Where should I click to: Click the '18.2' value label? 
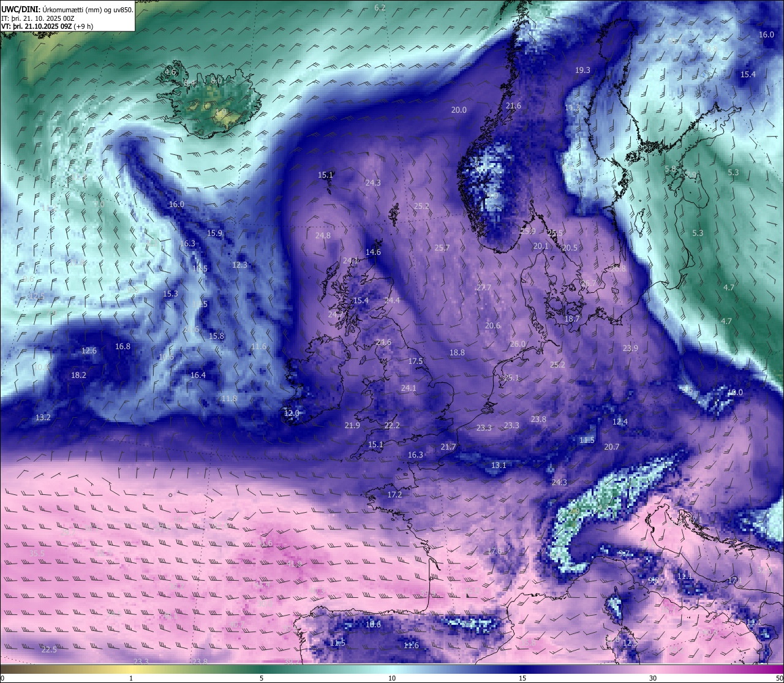pos(78,375)
